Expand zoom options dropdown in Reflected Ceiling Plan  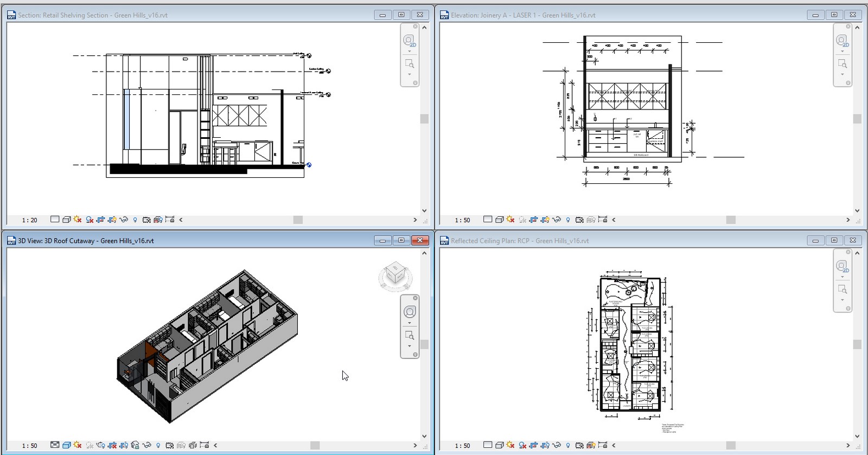843,300
